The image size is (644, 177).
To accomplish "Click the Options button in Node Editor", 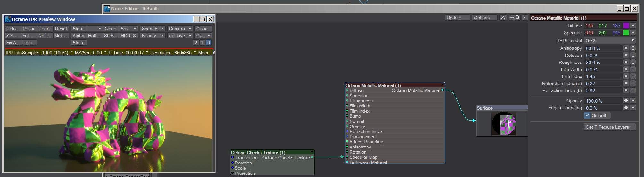I will pyautogui.click(x=485, y=18).
